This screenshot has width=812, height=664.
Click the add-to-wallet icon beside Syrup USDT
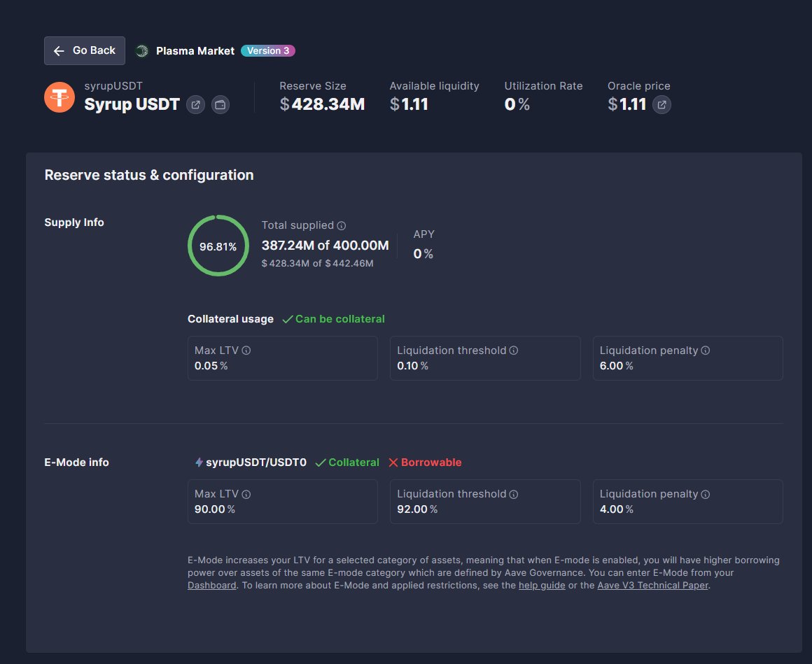pos(220,105)
